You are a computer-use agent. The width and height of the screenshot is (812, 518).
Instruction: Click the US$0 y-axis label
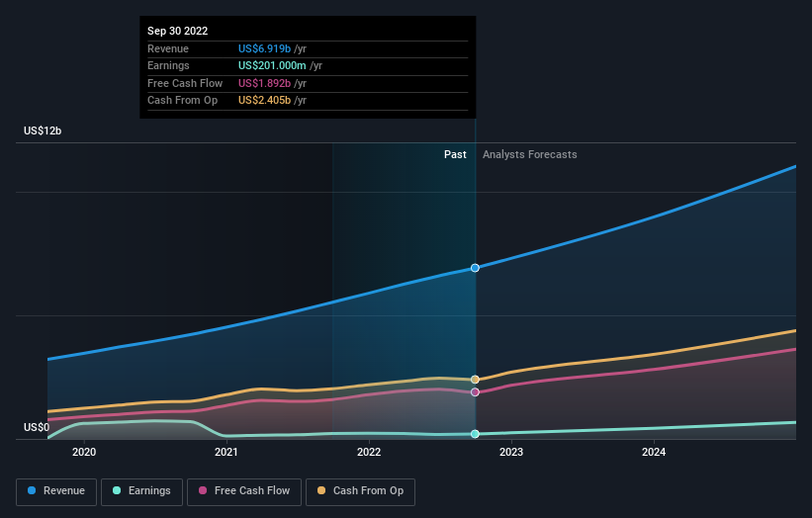(x=37, y=427)
